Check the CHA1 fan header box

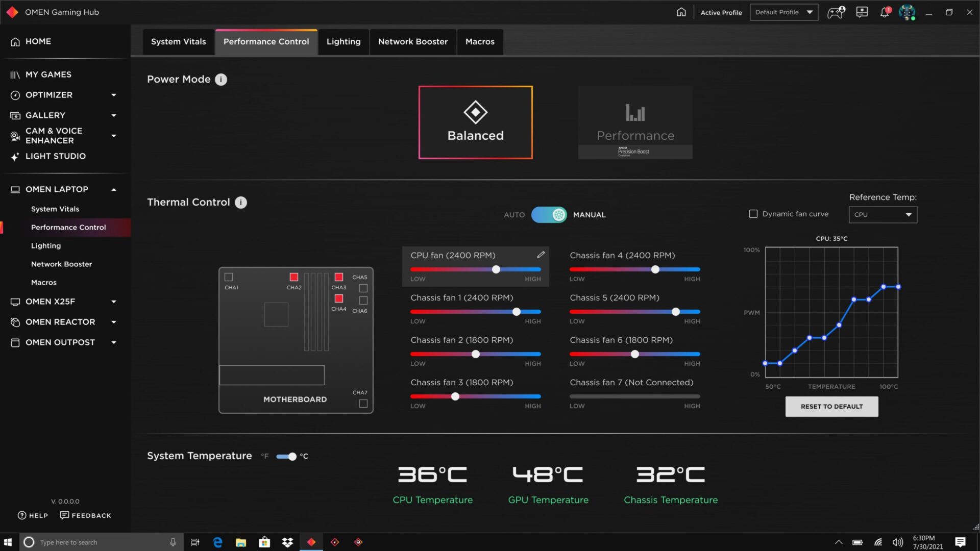coord(229,277)
